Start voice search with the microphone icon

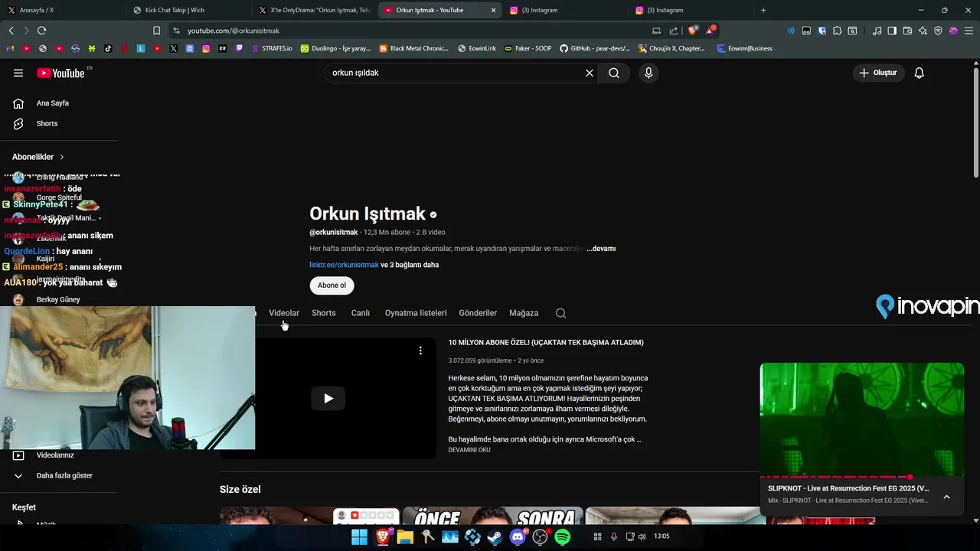click(x=648, y=73)
